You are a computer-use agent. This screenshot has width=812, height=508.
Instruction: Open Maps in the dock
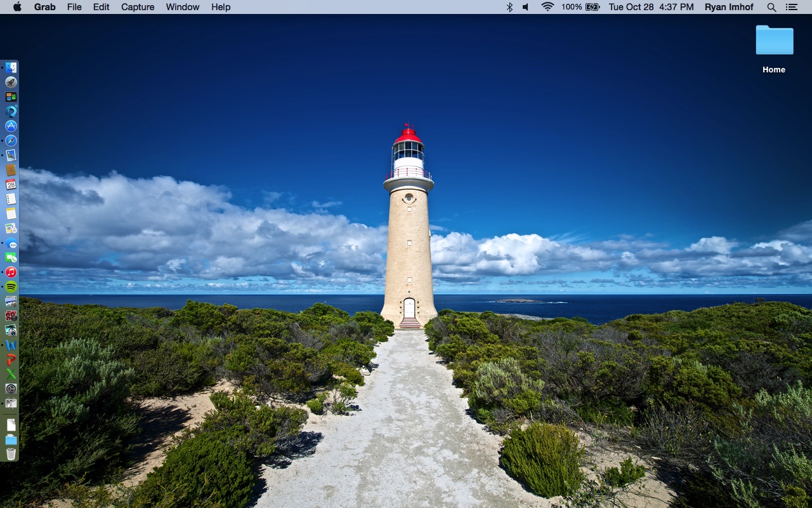coord(11,228)
